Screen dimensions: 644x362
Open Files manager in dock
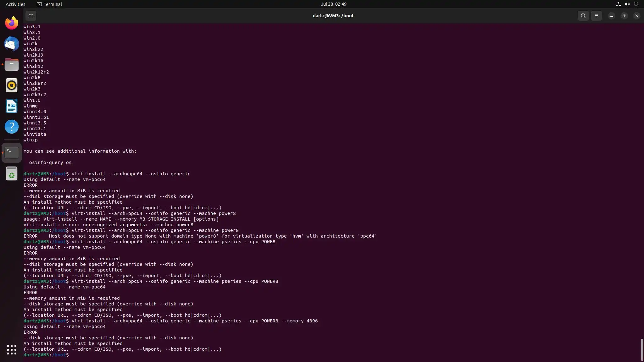tap(12, 64)
